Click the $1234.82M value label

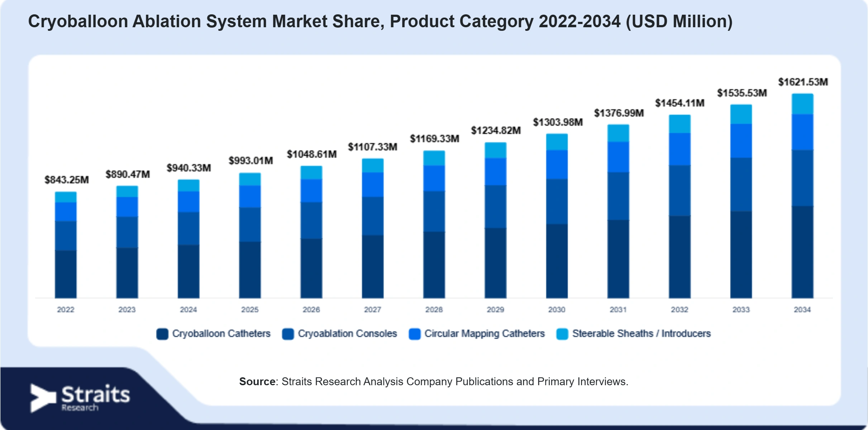(496, 130)
